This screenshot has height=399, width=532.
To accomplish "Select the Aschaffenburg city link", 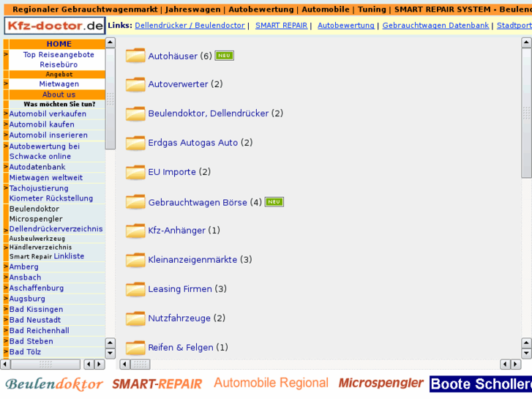I will tap(37, 288).
